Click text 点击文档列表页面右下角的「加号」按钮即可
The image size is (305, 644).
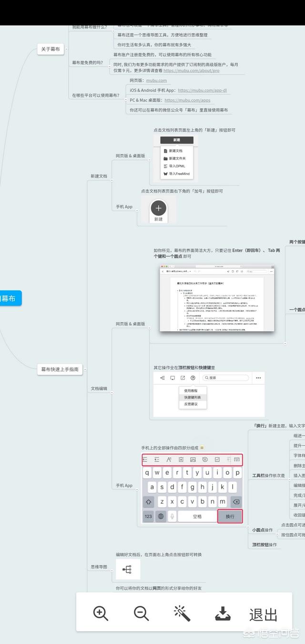182,191
